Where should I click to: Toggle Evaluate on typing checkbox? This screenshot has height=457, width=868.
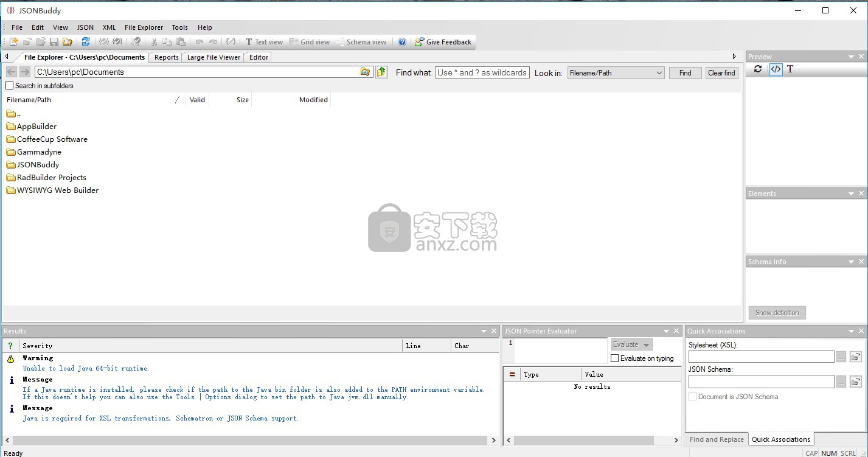coord(614,358)
